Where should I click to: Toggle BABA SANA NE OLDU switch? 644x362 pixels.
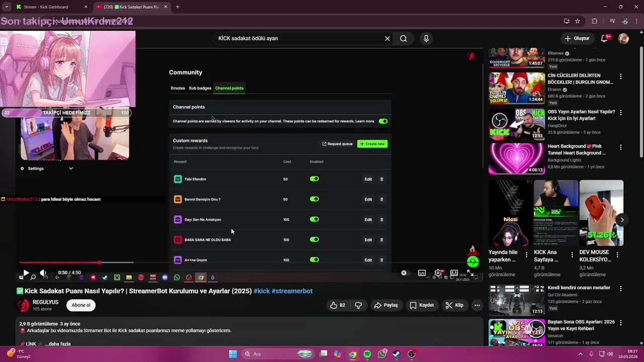(x=314, y=239)
